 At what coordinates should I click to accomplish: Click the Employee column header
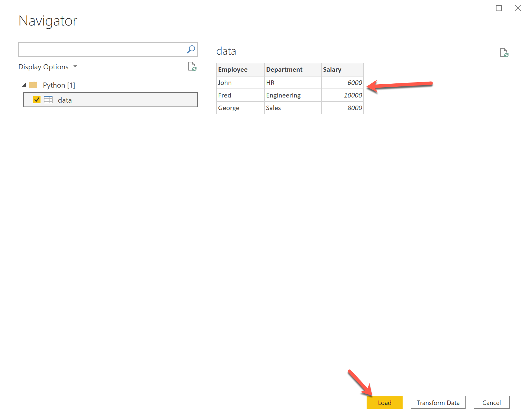coord(233,69)
